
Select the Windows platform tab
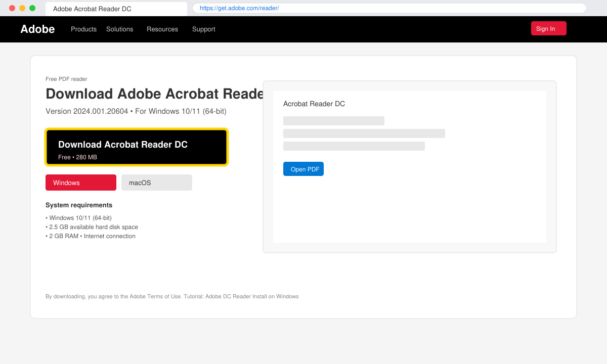click(x=81, y=183)
